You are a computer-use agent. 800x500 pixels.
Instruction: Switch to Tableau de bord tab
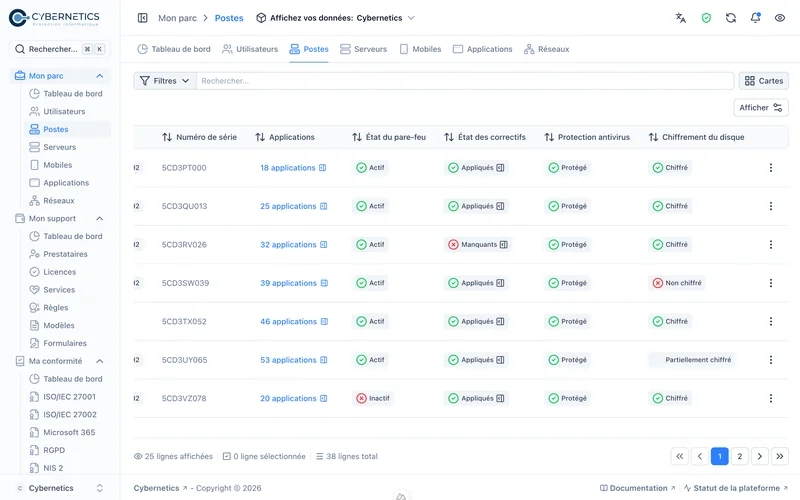pos(174,49)
